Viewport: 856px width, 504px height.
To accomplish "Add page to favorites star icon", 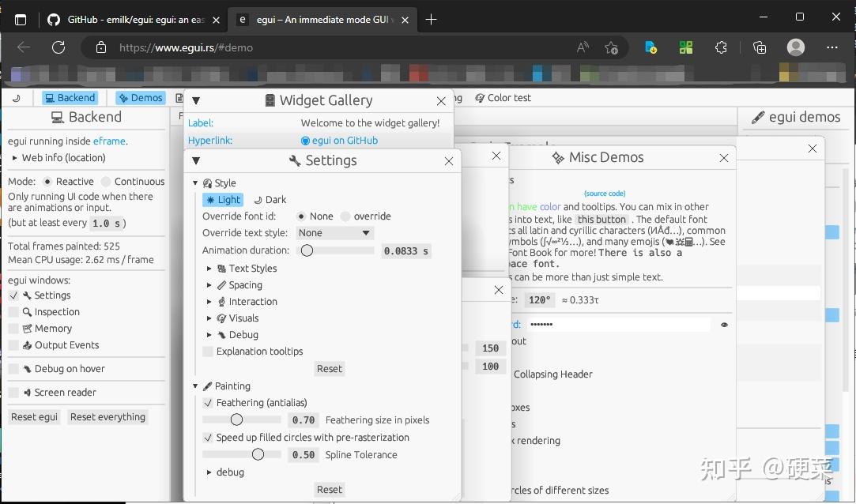I will (612, 47).
